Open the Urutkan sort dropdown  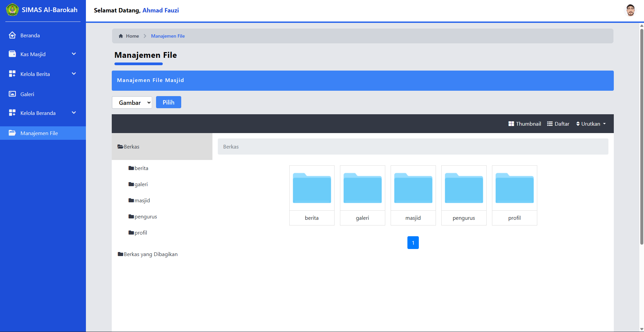[591, 124]
